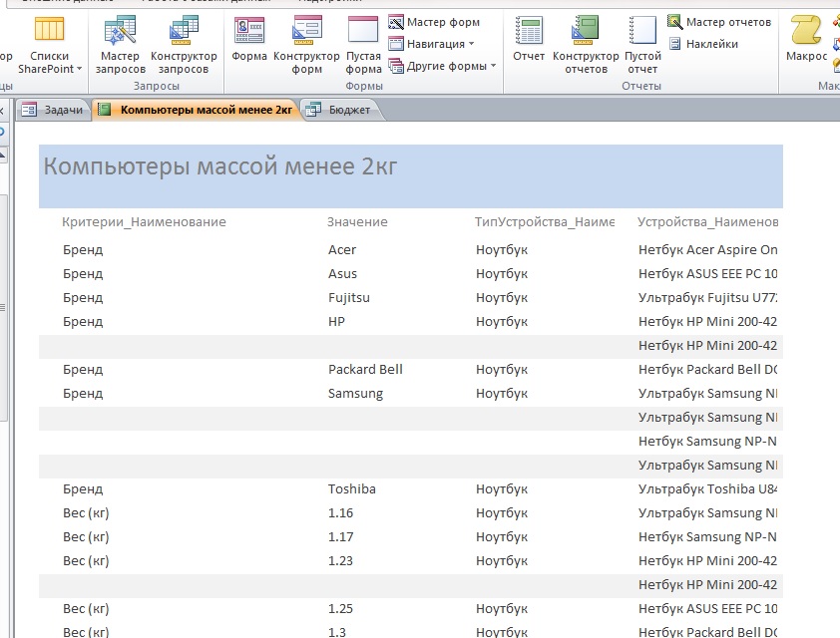Click the Ультрабук Fujitsu device name
Viewport: 840px width, 638px height.
point(707,298)
